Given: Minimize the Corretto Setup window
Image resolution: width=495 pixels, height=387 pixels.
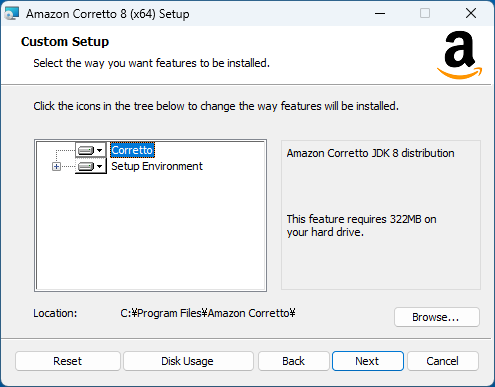Looking at the screenshot, I should 380,14.
